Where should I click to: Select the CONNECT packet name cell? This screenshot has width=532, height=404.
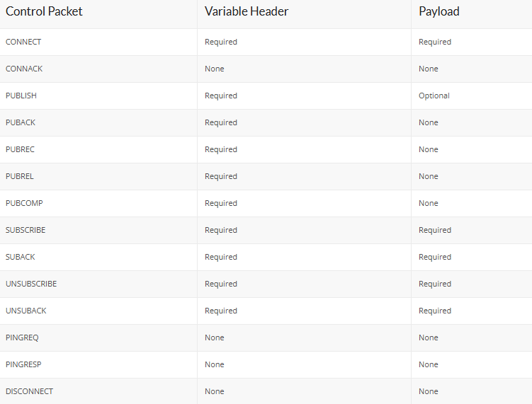23,42
